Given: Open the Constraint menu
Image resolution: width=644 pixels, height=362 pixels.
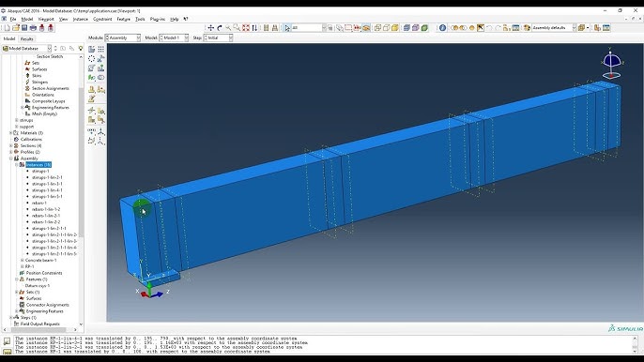Looking at the screenshot, I should point(102,19).
